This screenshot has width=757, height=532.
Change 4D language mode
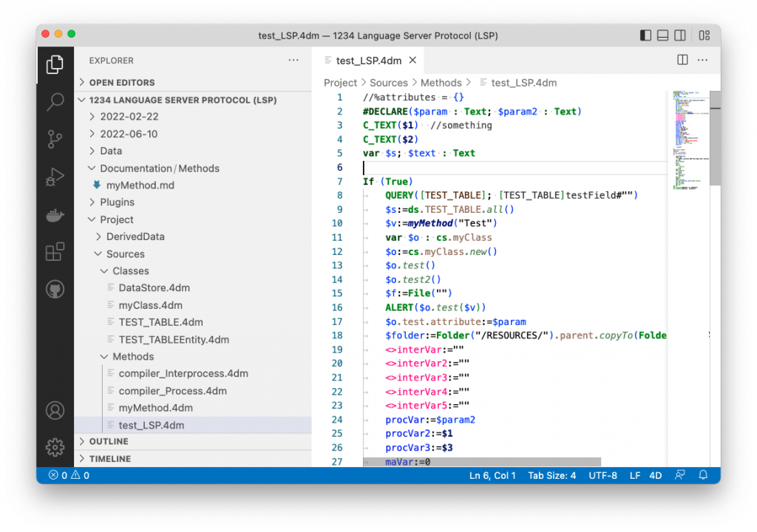tap(655, 475)
